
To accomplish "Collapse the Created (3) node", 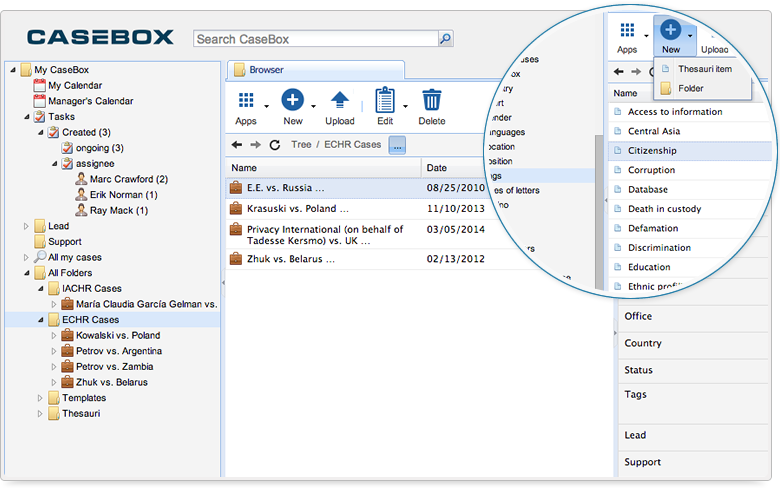I will (x=41, y=132).
